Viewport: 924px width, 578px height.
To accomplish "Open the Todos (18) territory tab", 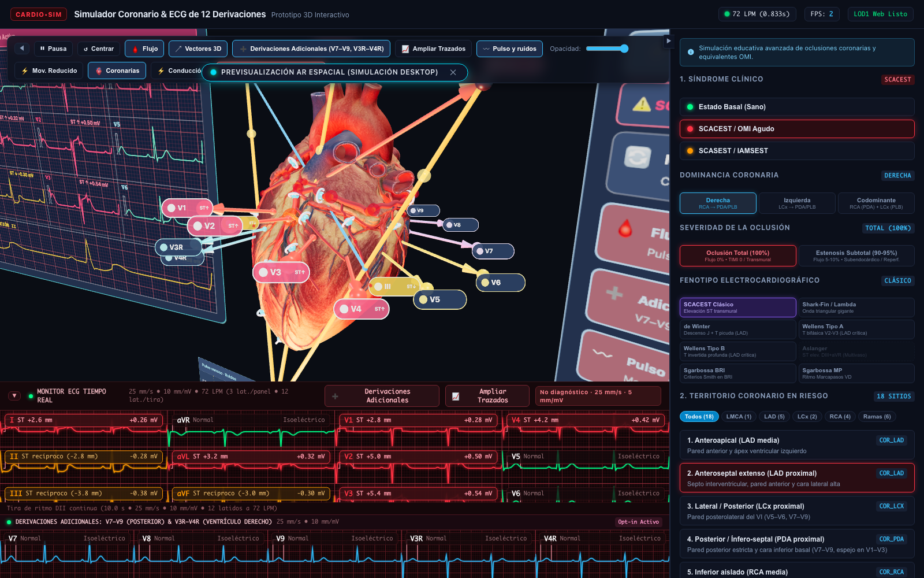I will pyautogui.click(x=699, y=417).
